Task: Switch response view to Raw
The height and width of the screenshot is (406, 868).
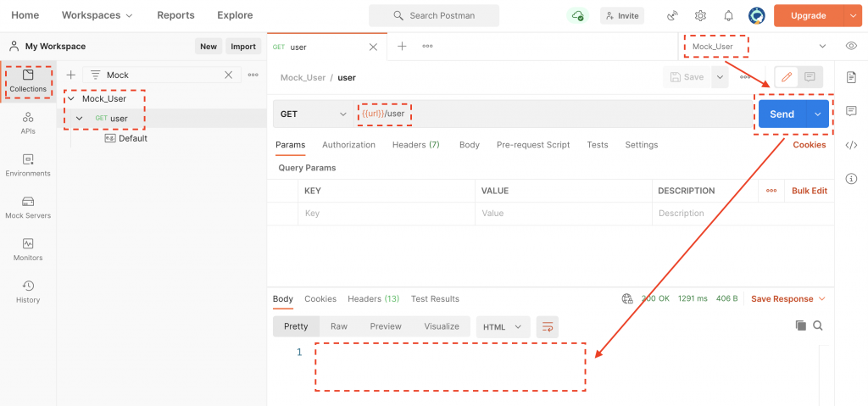Action: pos(339,326)
